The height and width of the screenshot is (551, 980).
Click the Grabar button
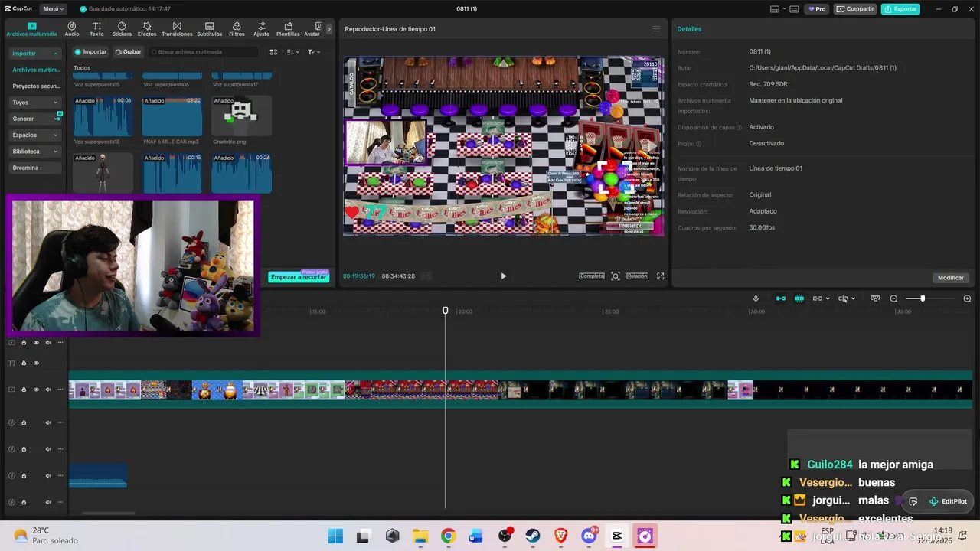[x=128, y=52]
